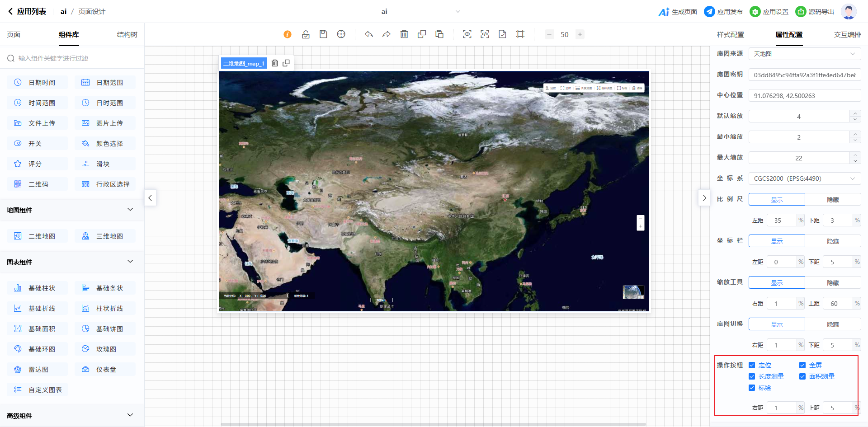Click the orange info icon
The height and width of the screenshot is (427, 868).
tap(288, 34)
